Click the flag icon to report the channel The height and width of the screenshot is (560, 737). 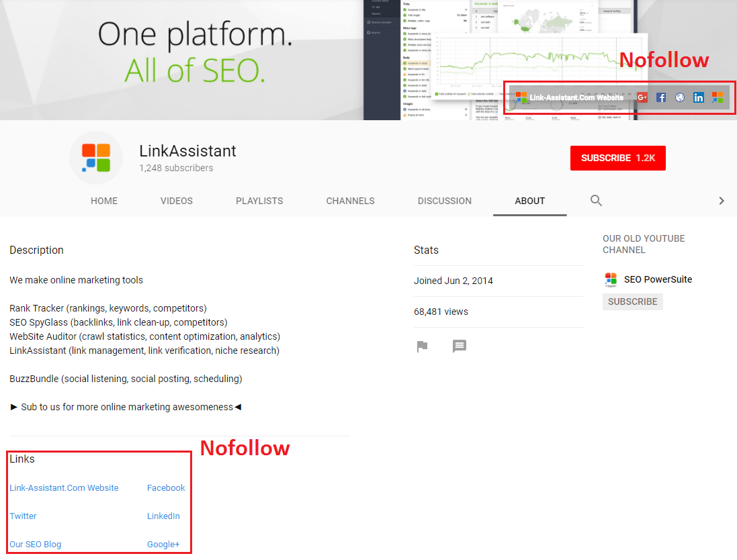(x=422, y=346)
